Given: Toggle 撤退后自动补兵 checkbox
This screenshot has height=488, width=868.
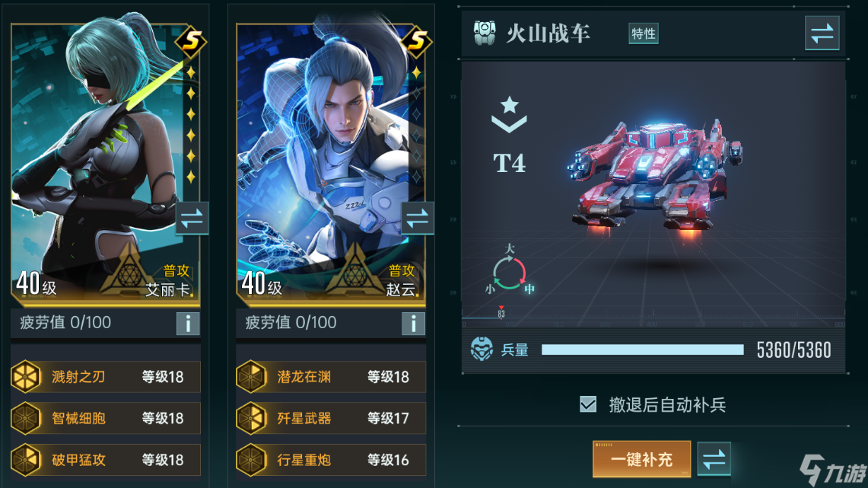Looking at the screenshot, I should click(x=588, y=404).
